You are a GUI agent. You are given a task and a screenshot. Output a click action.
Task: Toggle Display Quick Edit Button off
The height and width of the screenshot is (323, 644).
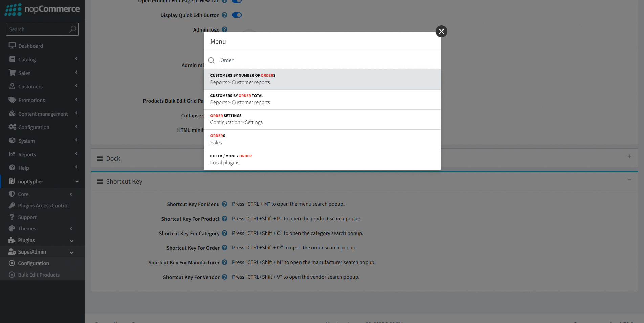pos(237,15)
